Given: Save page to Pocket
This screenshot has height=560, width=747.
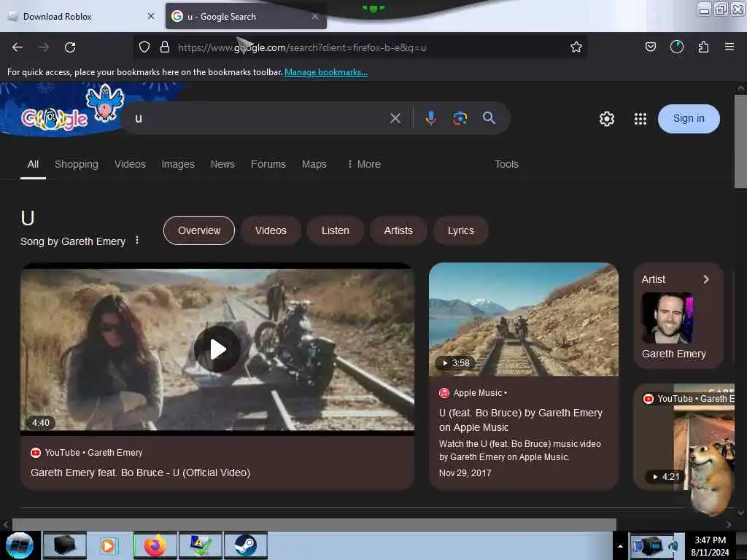Looking at the screenshot, I should pyautogui.click(x=650, y=47).
